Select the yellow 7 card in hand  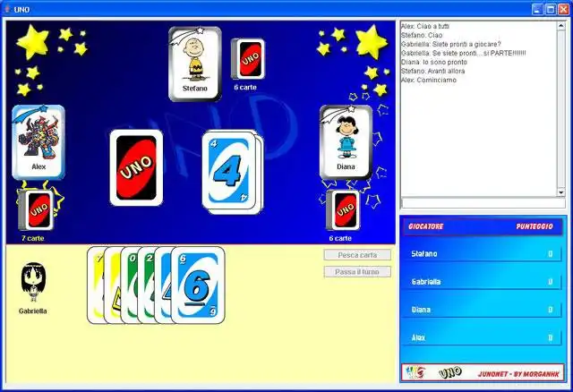[96, 285]
